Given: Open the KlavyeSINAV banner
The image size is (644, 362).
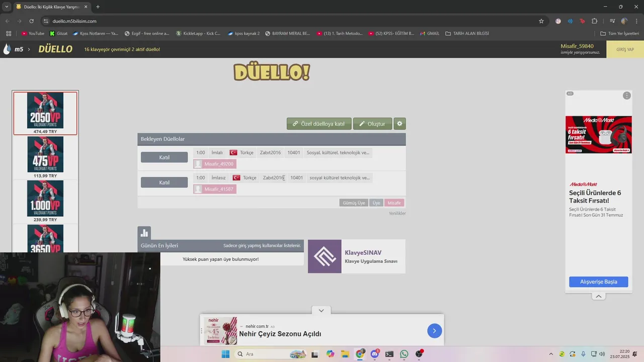Looking at the screenshot, I should (357, 256).
